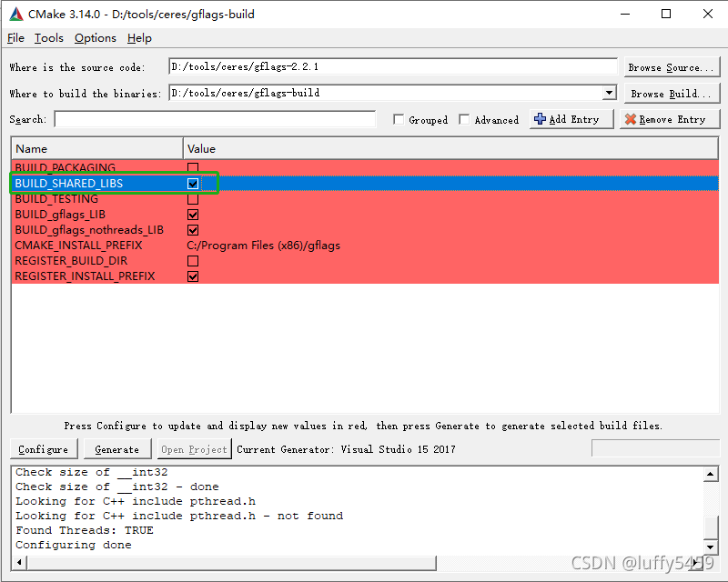Click the source code path field
Image resolution: width=728 pixels, height=582 pixels.
point(393,66)
